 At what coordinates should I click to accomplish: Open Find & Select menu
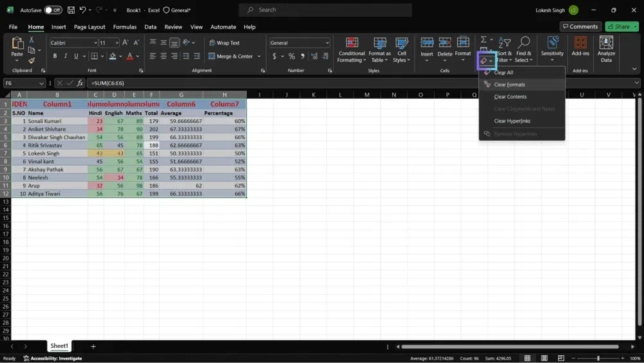point(523,50)
